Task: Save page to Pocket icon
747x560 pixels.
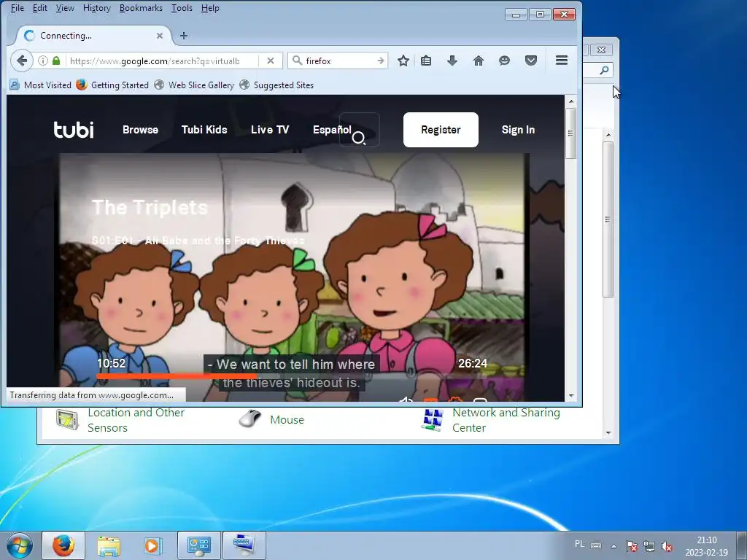Action: [531, 61]
